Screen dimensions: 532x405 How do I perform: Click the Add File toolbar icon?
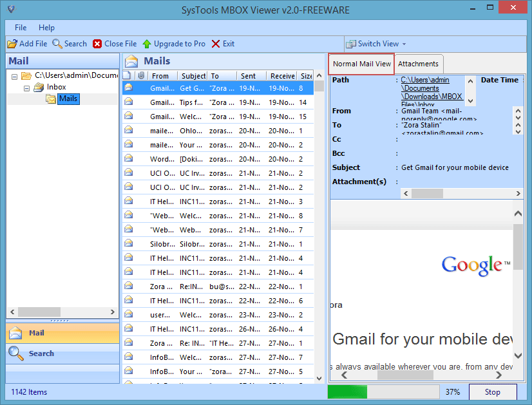click(12, 44)
